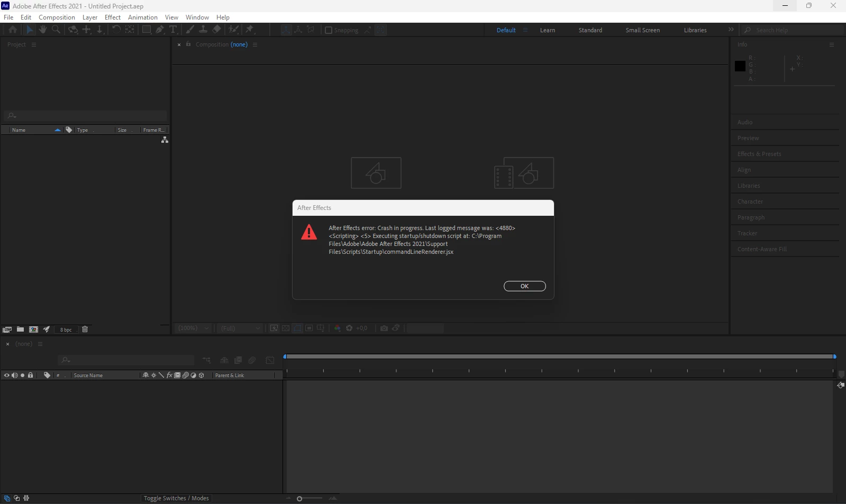Click the project flowchart view icon
846x504 pixels.
(165, 140)
